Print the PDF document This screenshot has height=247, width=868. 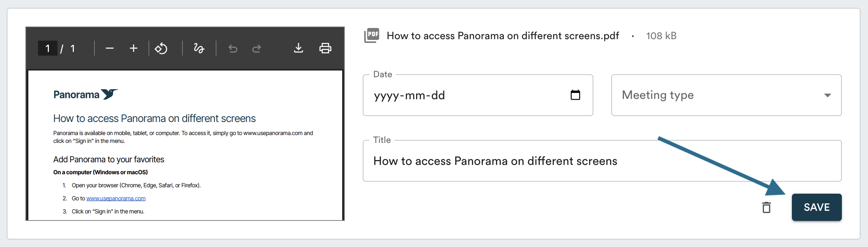coord(325,48)
